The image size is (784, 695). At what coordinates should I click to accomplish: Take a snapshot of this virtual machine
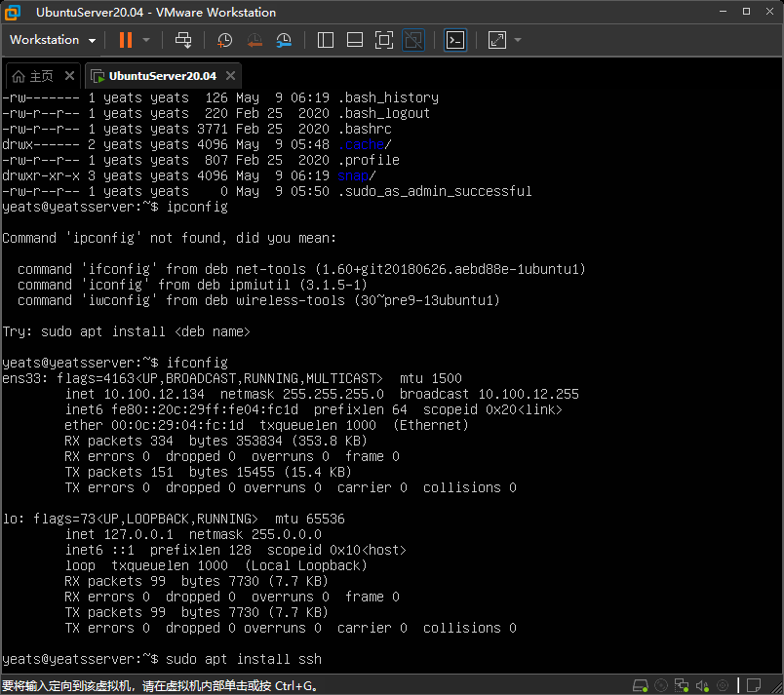tap(224, 40)
